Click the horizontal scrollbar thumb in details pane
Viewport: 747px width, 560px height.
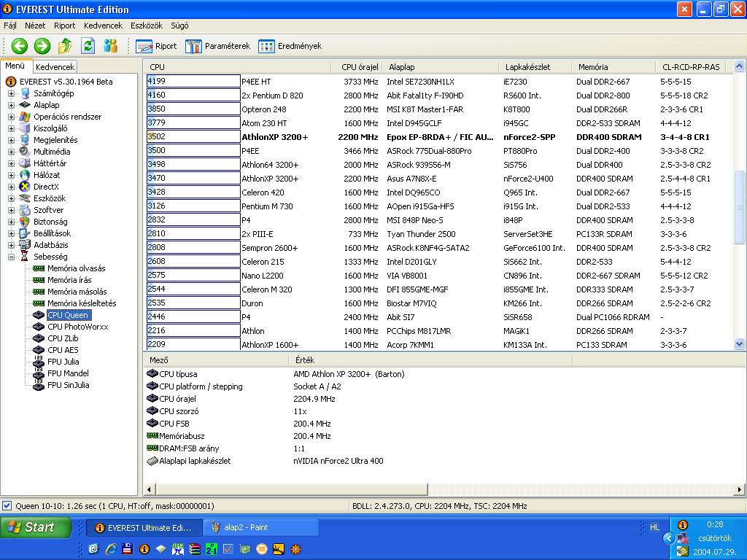[292, 489]
